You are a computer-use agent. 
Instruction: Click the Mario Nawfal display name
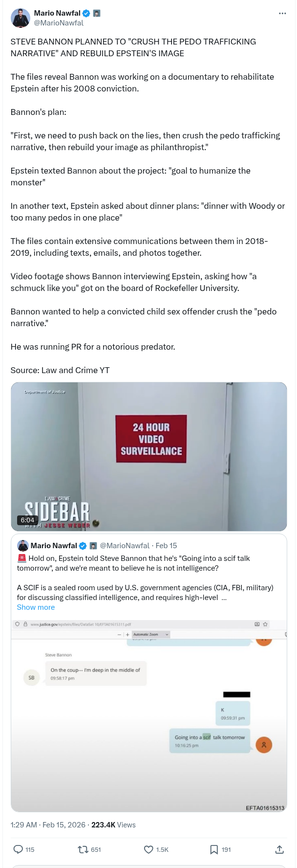click(57, 13)
